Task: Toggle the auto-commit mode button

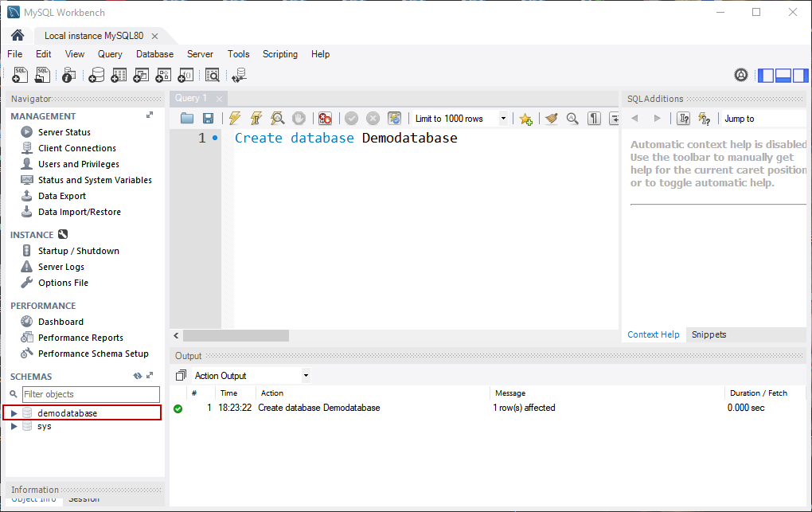Action: click(x=394, y=119)
